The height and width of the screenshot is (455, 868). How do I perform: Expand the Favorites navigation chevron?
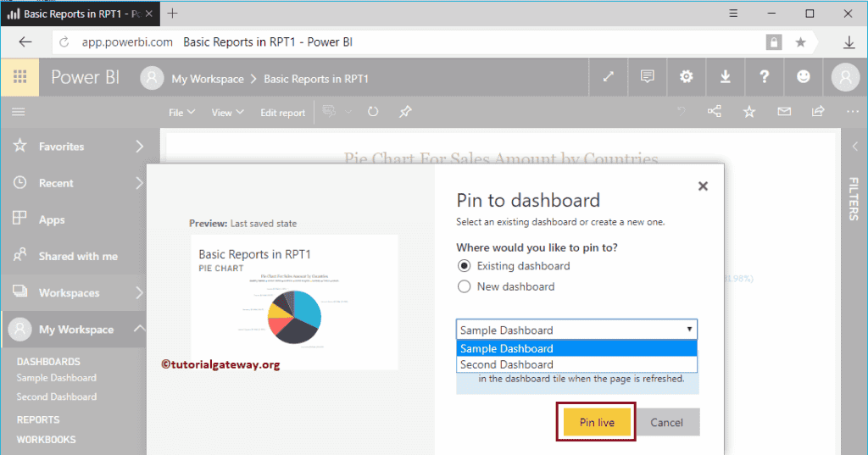(140, 147)
